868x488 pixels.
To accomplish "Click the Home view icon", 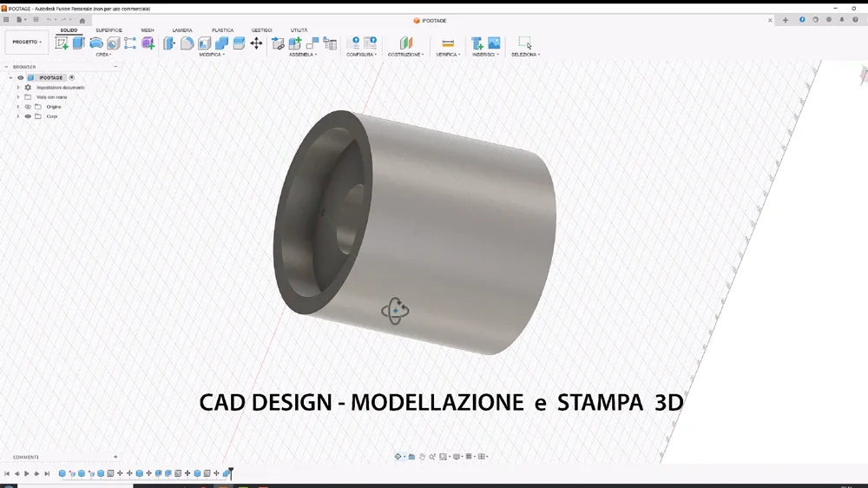I will click(x=82, y=21).
